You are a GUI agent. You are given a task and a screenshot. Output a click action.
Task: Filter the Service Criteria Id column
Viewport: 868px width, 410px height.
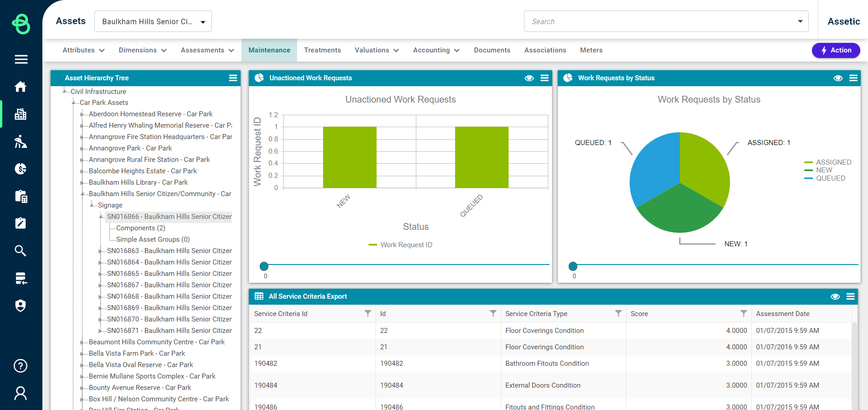pos(368,313)
